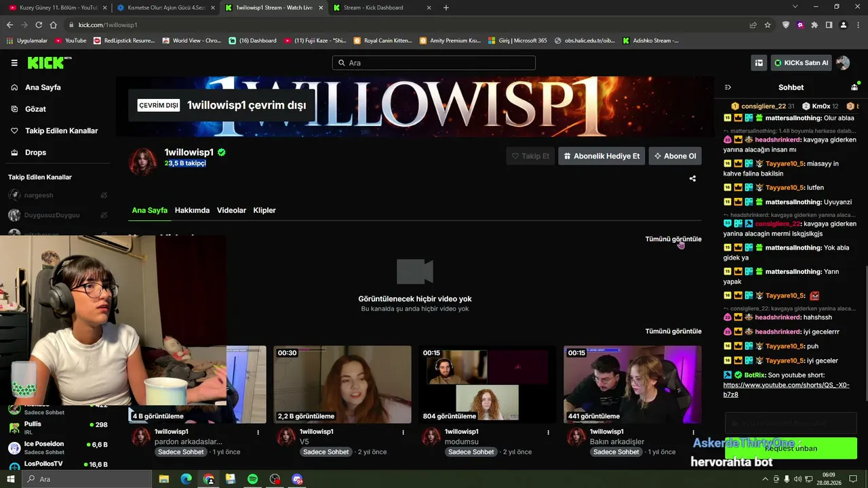Screen dimensions: 868x488
Task: Select the Ana Sayfa channel tab
Action: click(149, 210)
